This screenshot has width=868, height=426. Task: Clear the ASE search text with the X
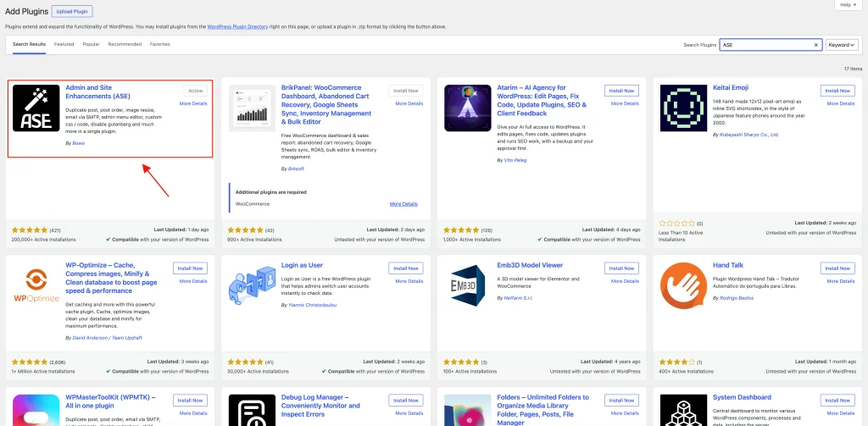pos(816,45)
